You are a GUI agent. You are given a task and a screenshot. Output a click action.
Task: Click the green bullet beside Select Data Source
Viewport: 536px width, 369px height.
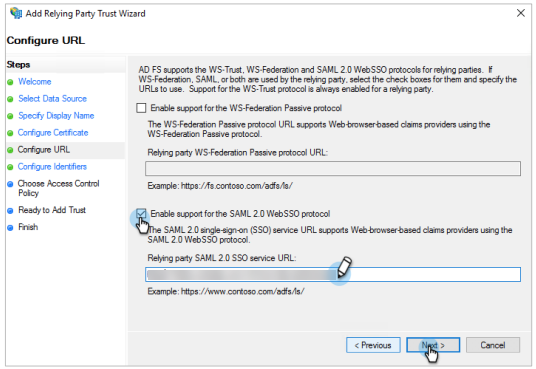(x=10, y=99)
